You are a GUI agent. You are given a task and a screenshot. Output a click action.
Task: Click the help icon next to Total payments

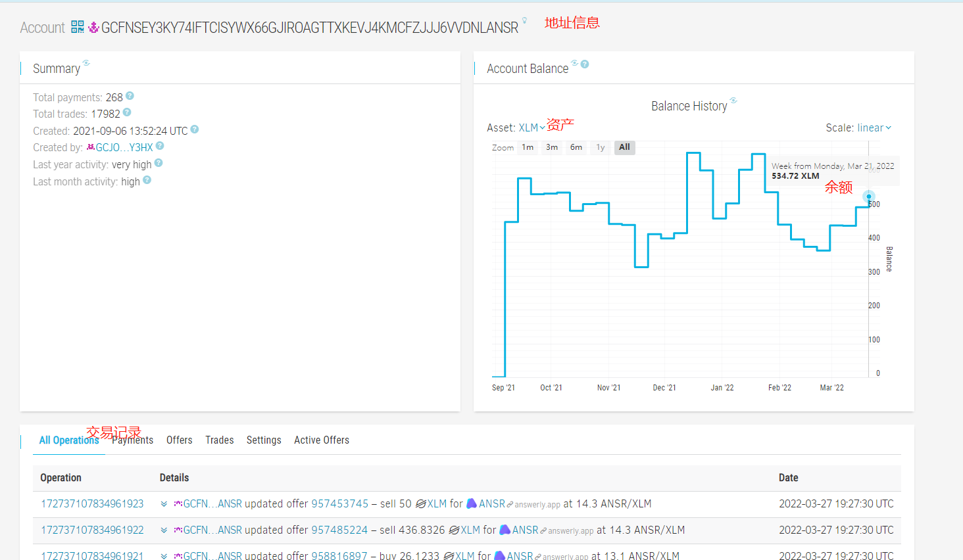[x=130, y=96]
